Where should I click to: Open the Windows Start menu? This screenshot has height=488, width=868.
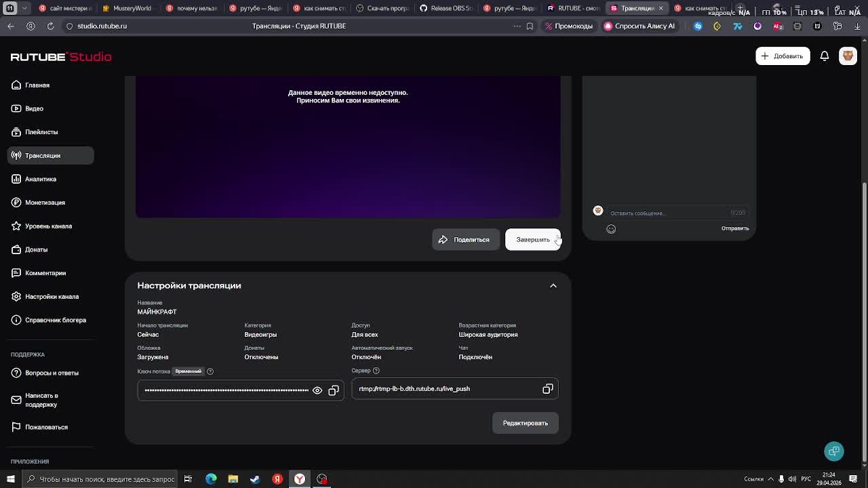click(10, 479)
